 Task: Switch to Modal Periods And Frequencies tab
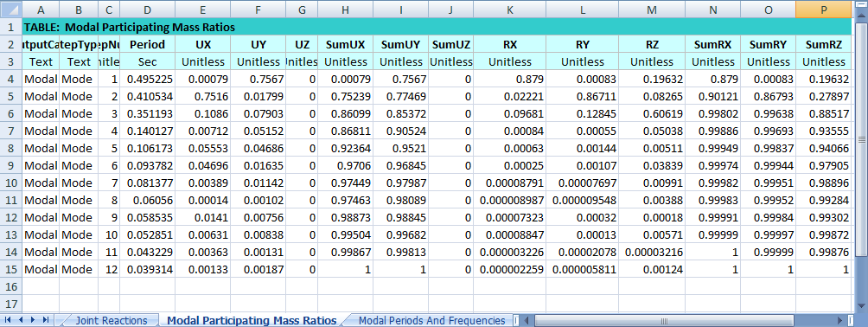coord(431,320)
